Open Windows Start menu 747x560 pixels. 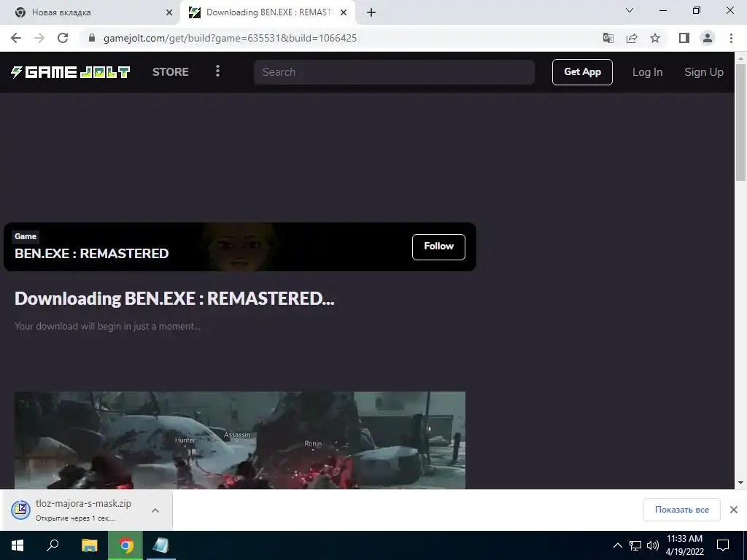(18, 545)
